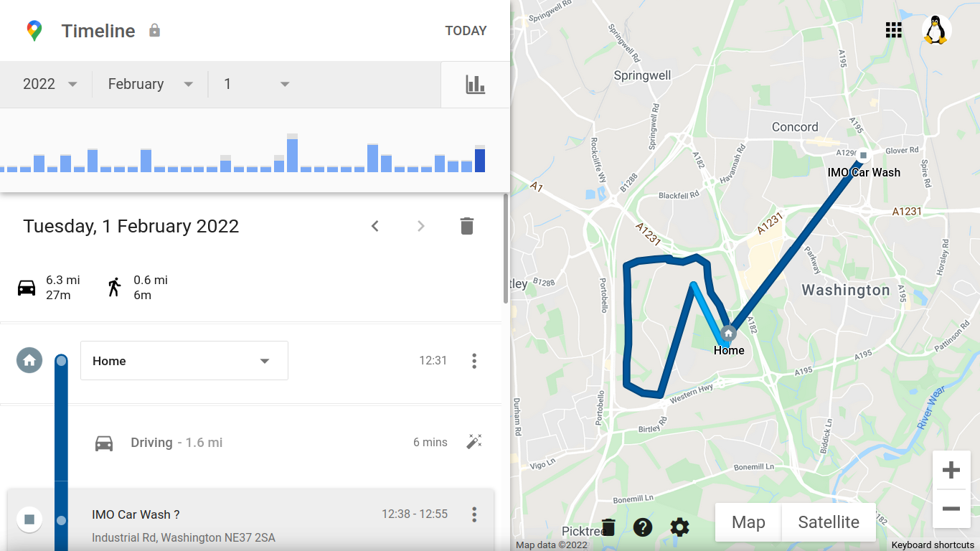Select the Map view type
Viewport: 980px width, 551px height.
(x=748, y=522)
